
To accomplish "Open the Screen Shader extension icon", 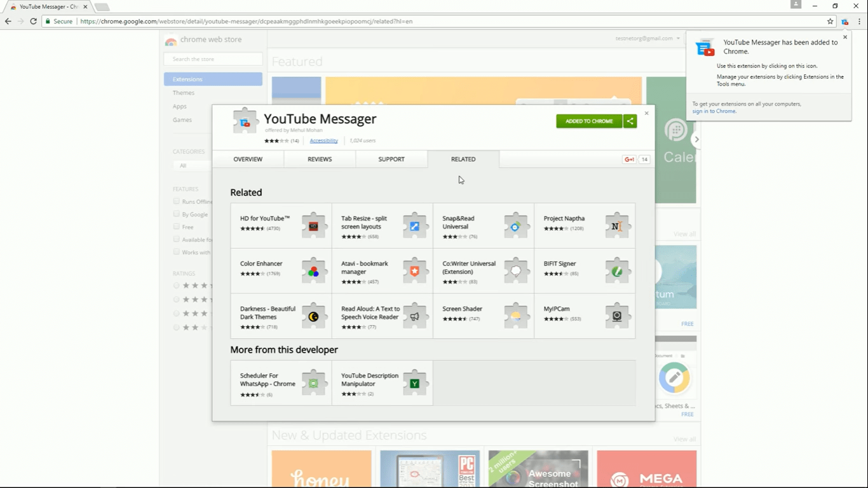I will tap(516, 316).
